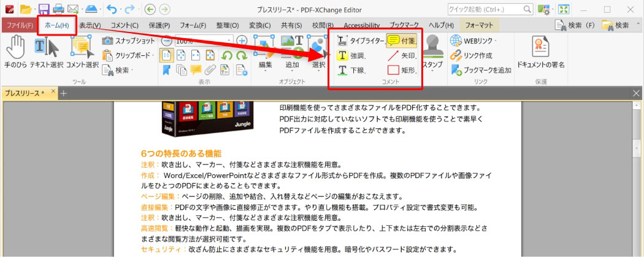Go to previous view with green back arrow
The width and height of the screenshot is (644, 257).
tap(150, 9)
